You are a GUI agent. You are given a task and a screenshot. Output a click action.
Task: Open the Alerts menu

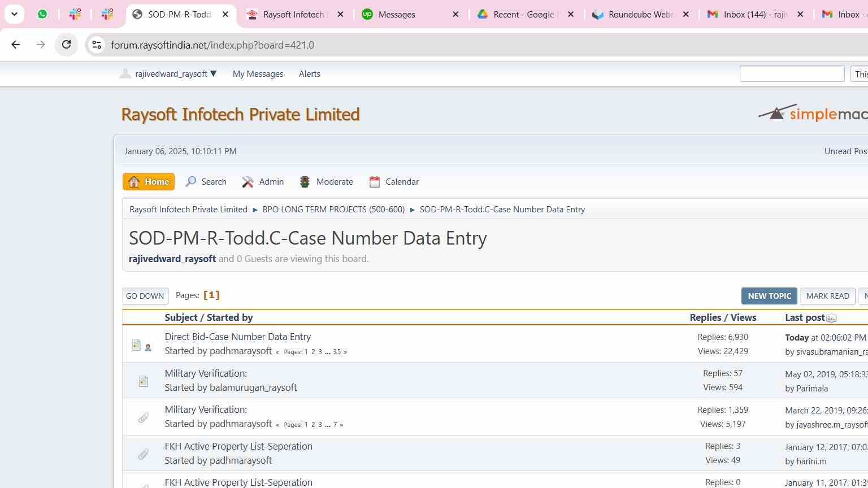pyautogui.click(x=310, y=74)
